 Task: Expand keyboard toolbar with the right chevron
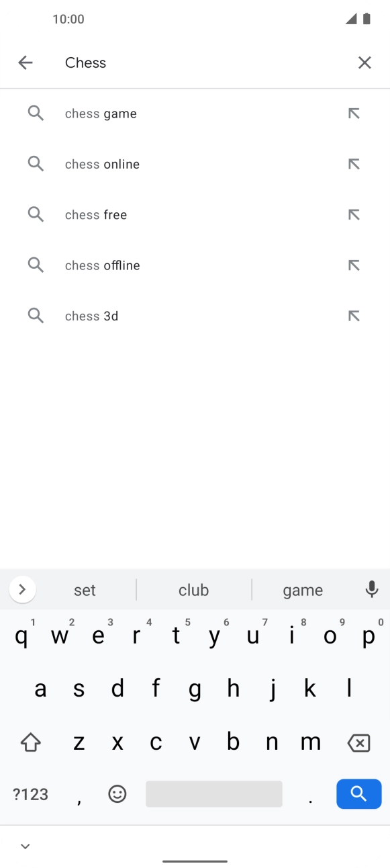coord(22,589)
